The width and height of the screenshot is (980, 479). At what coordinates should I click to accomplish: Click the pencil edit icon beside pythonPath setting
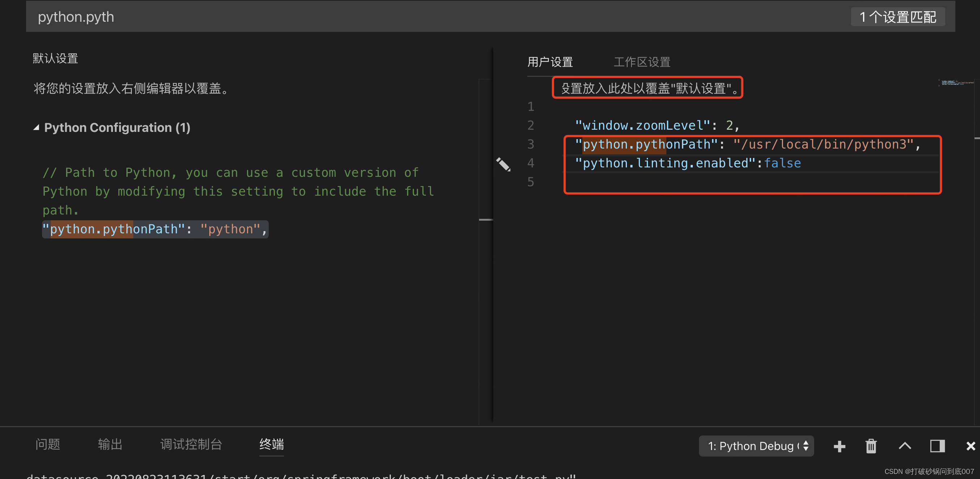[503, 164]
